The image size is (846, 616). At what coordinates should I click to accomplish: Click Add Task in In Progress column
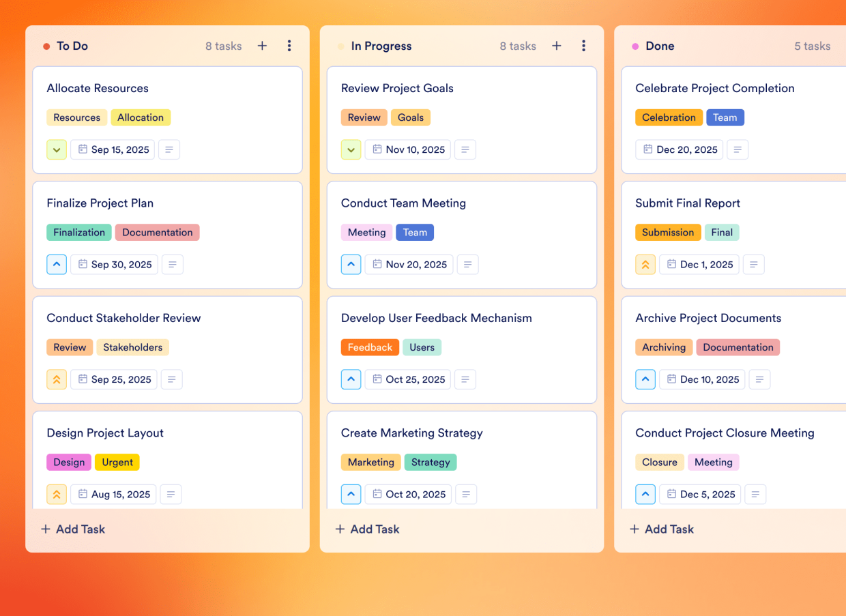(367, 529)
